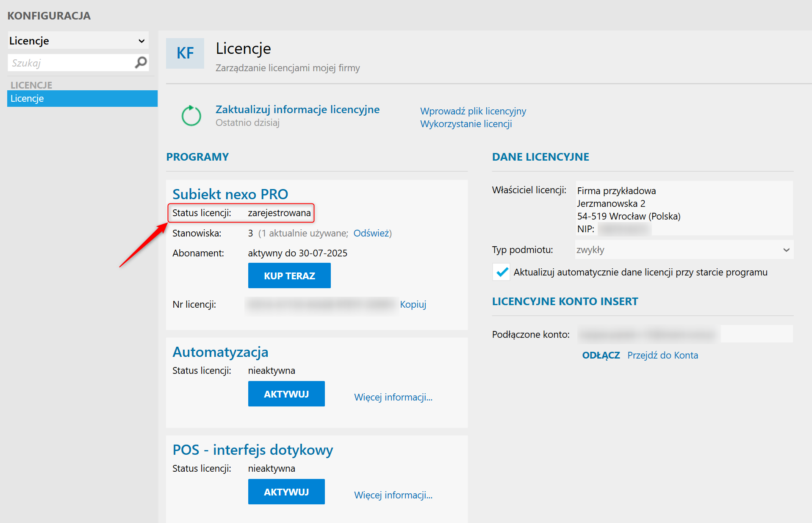Copy license number with Kopiuj
The image size is (812, 523).
coord(413,304)
